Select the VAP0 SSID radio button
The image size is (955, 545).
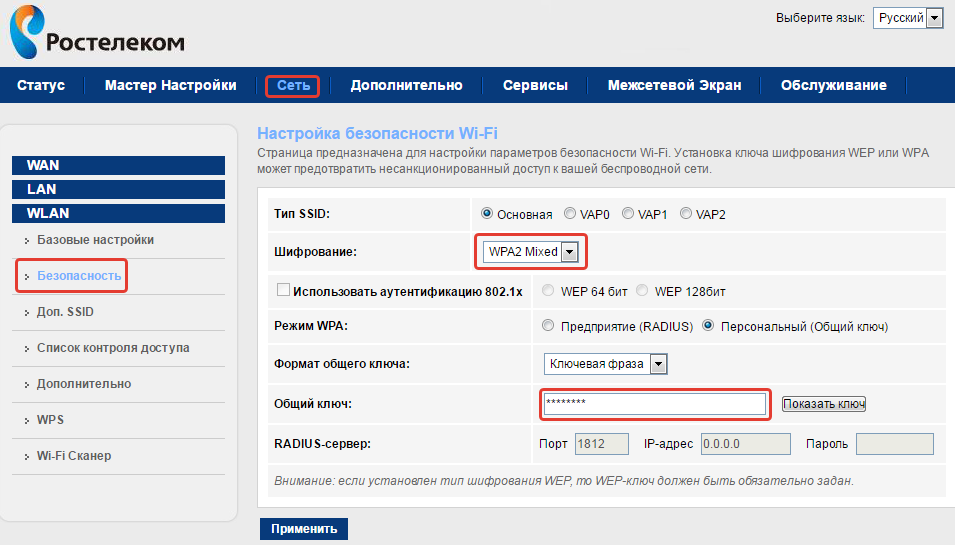tap(570, 214)
